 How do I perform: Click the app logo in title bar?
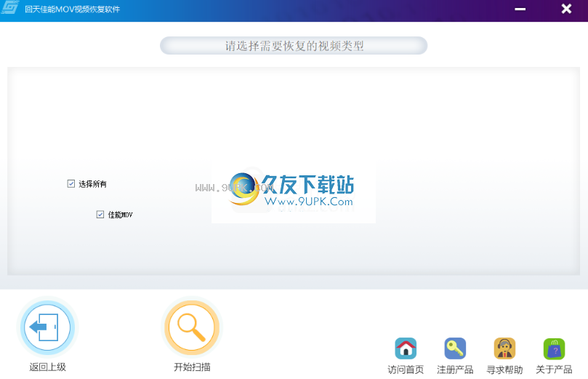pyautogui.click(x=9, y=8)
